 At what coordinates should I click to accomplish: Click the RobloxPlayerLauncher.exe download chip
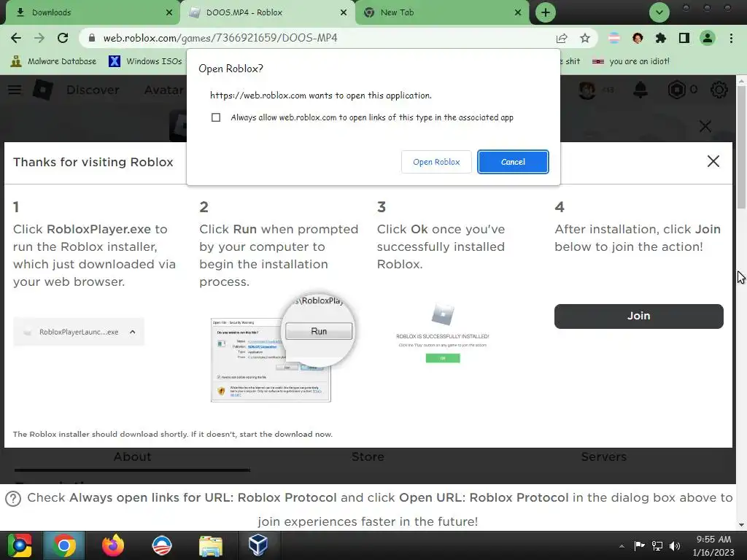pyautogui.click(x=79, y=332)
